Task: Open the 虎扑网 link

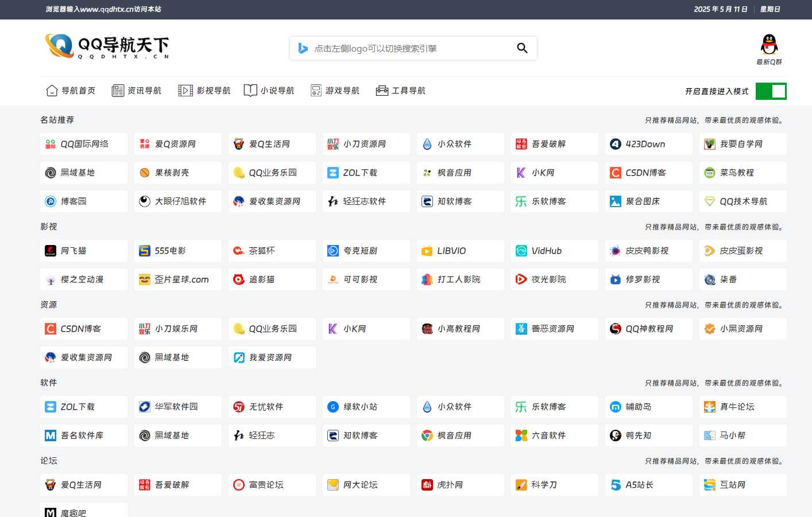Action: coord(461,485)
